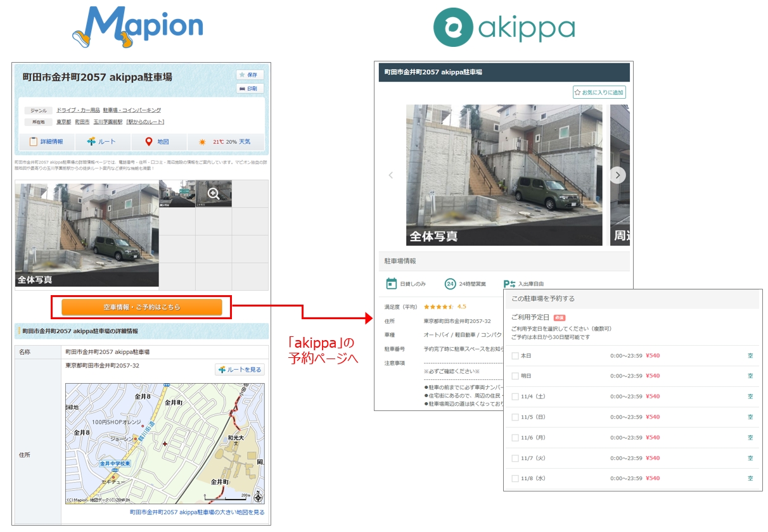This screenshot has height=532, width=768.
Task: Click the 名称 table row value in Mapion
Action: (108, 352)
